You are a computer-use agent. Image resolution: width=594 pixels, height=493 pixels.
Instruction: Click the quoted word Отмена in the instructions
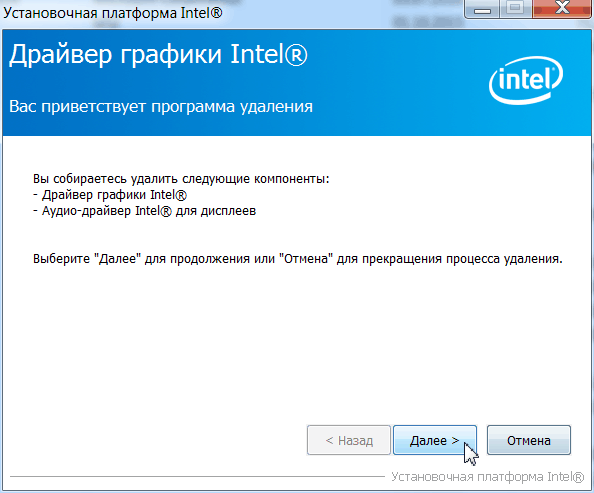coord(306,259)
